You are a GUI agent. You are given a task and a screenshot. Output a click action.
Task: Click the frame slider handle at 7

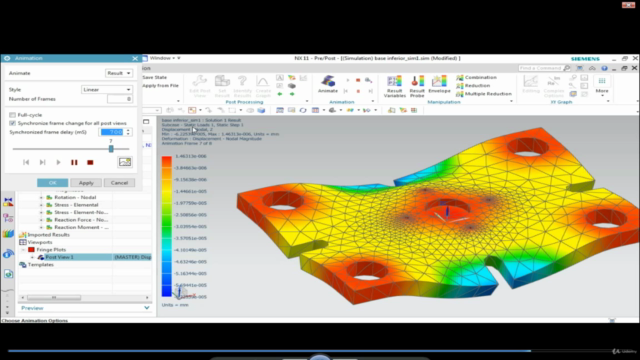pos(111,149)
